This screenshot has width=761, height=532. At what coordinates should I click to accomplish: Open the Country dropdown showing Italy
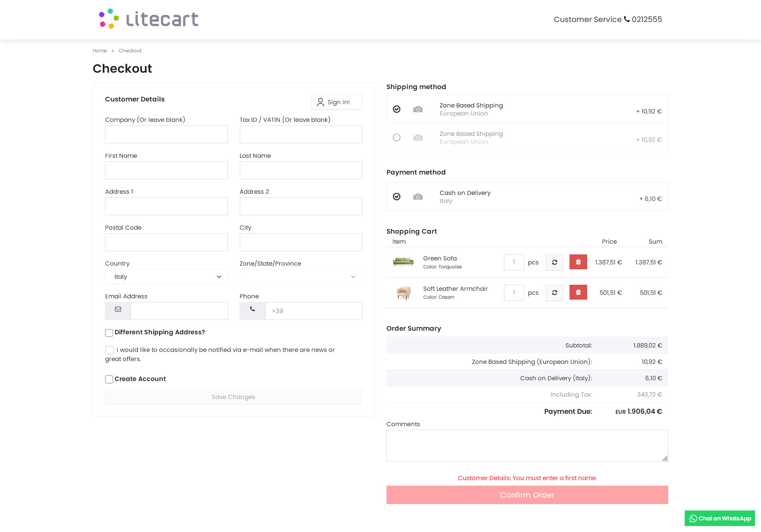[166, 277]
